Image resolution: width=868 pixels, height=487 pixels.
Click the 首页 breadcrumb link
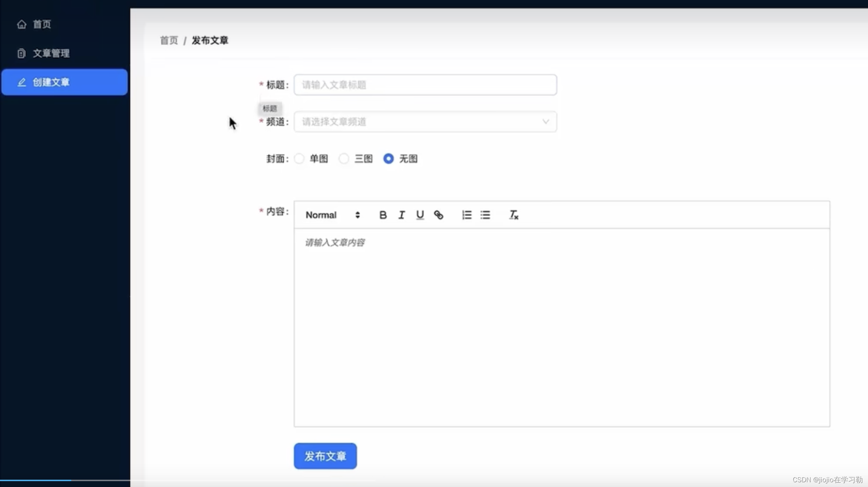point(169,40)
